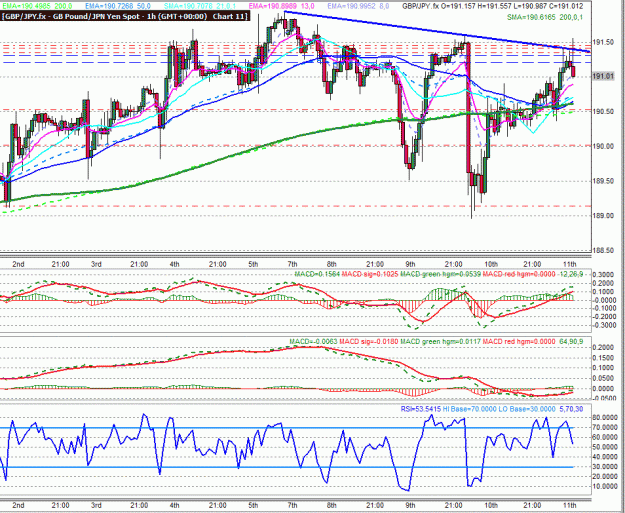Click the 191.50 price axis label
Viewport: 625px width, 513px height.
(603, 42)
